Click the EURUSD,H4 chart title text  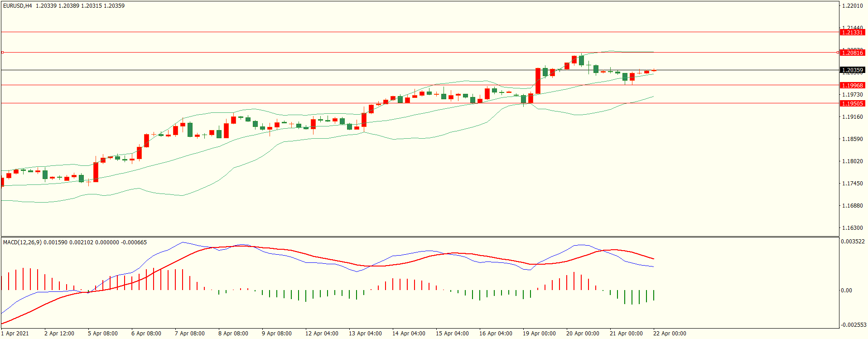coord(18,6)
